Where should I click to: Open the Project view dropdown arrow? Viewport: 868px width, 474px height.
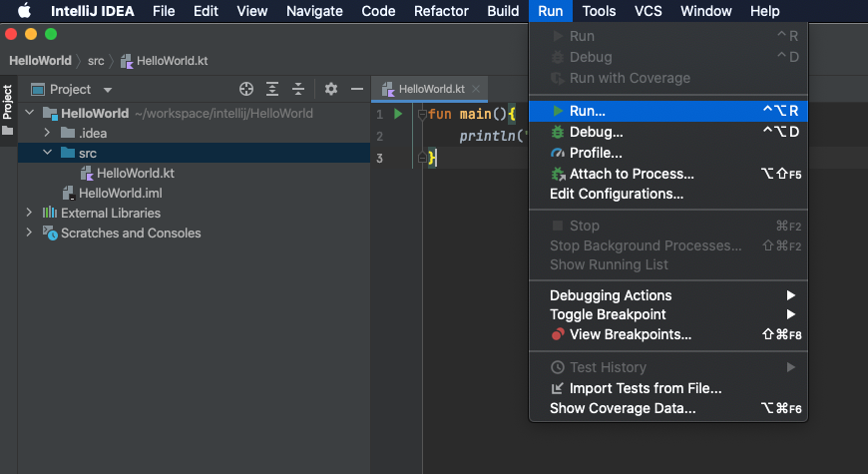click(x=108, y=90)
